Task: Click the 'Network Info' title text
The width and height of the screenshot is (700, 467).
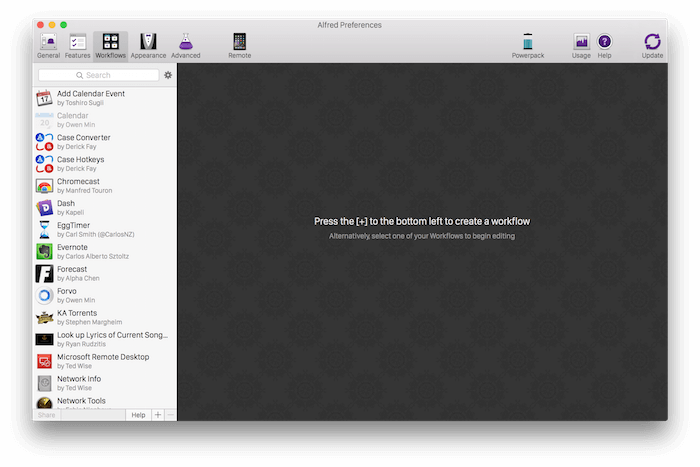Action: point(79,379)
